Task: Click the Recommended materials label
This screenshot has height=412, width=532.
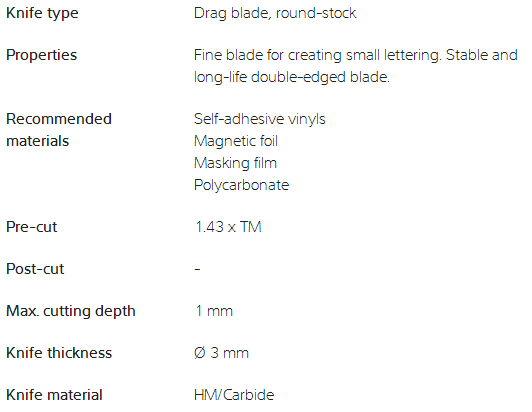Action: [x=59, y=130]
